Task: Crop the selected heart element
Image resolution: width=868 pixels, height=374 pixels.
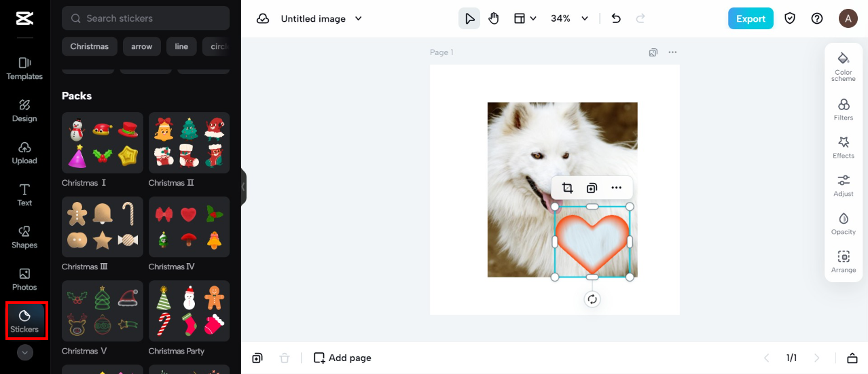Action: pos(567,188)
